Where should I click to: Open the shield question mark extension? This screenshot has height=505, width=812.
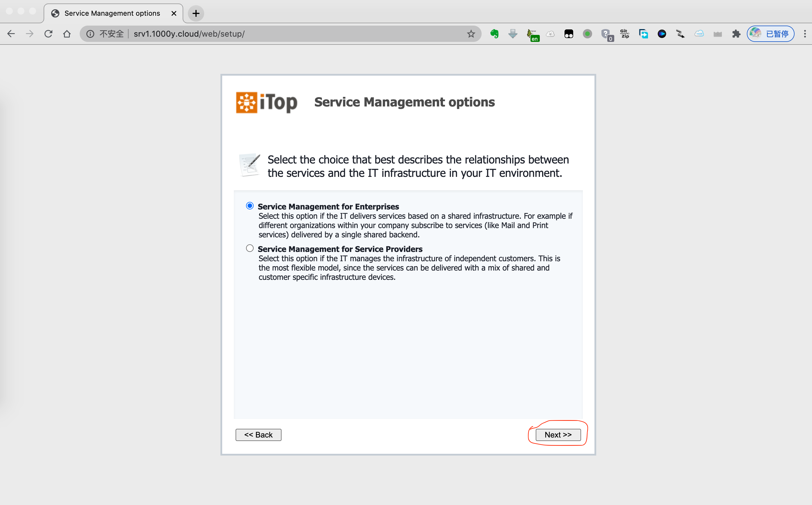tap(606, 34)
